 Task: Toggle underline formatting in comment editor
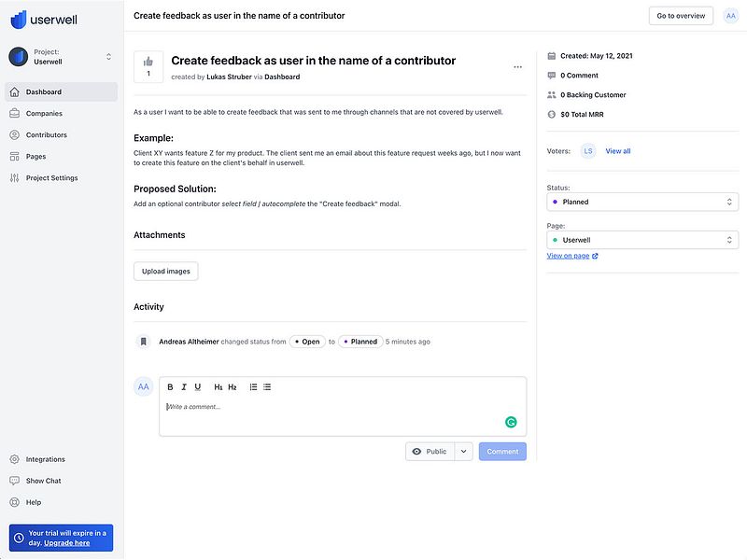point(198,387)
